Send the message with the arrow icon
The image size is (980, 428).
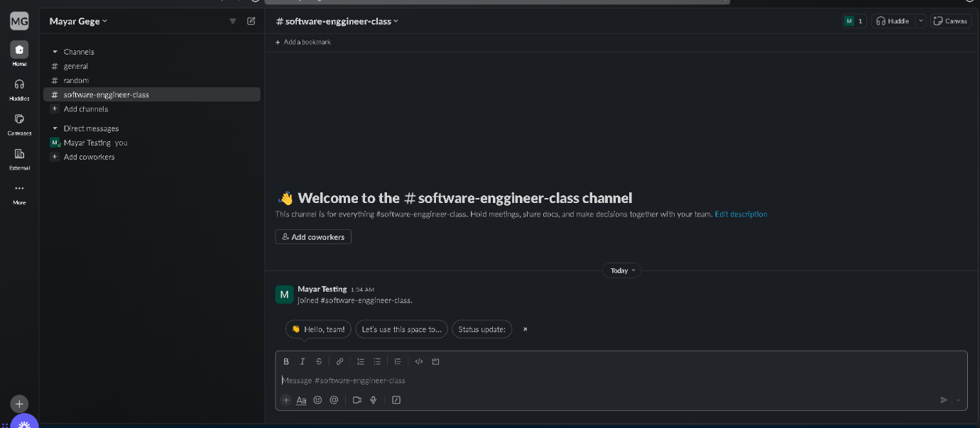[x=944, y=400]
